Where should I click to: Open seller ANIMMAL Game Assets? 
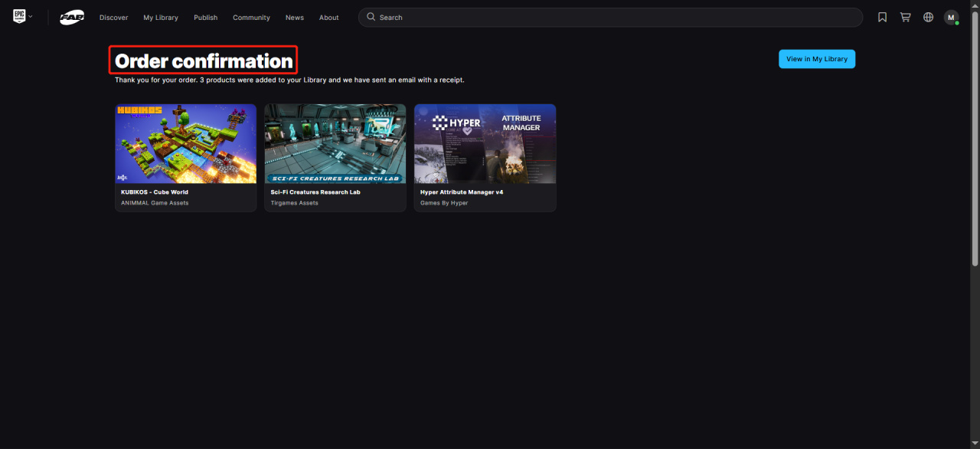[155, 203]
